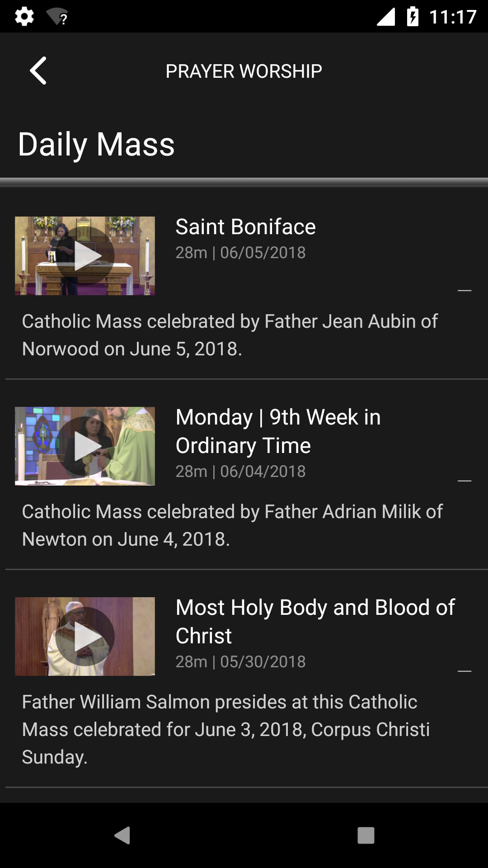Play the Monday 9th Week video
The height and width of the screenshot is (868, 488).
pos(85,446)
